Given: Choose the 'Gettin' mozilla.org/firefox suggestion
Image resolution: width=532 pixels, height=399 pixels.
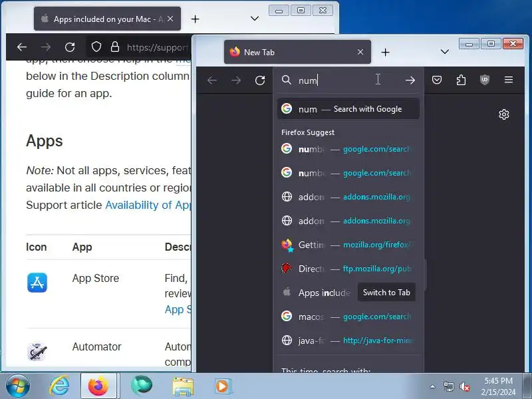Looking at the screenshot, I should pos(348,245).
